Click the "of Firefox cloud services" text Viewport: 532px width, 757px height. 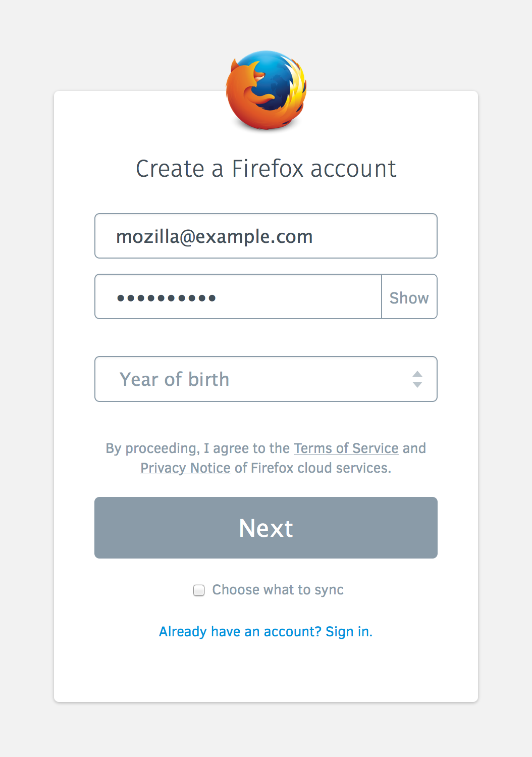[313, 468]
